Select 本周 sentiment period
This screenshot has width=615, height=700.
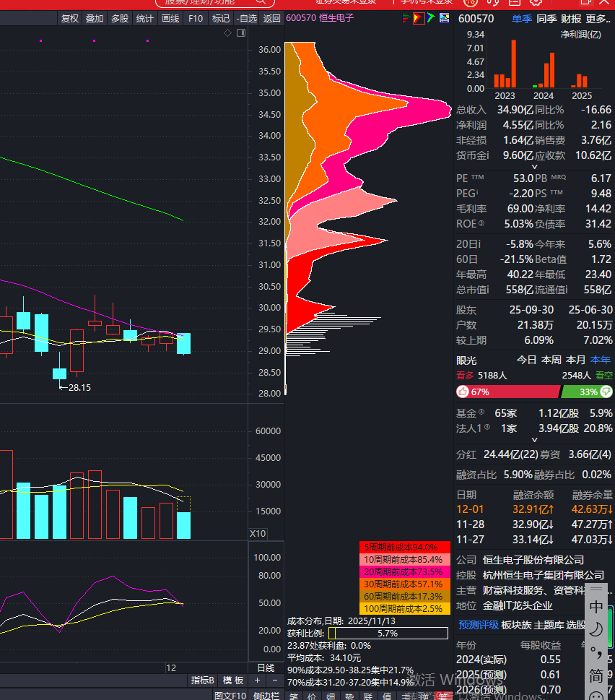pyautogui.click(x=551, y=360)
